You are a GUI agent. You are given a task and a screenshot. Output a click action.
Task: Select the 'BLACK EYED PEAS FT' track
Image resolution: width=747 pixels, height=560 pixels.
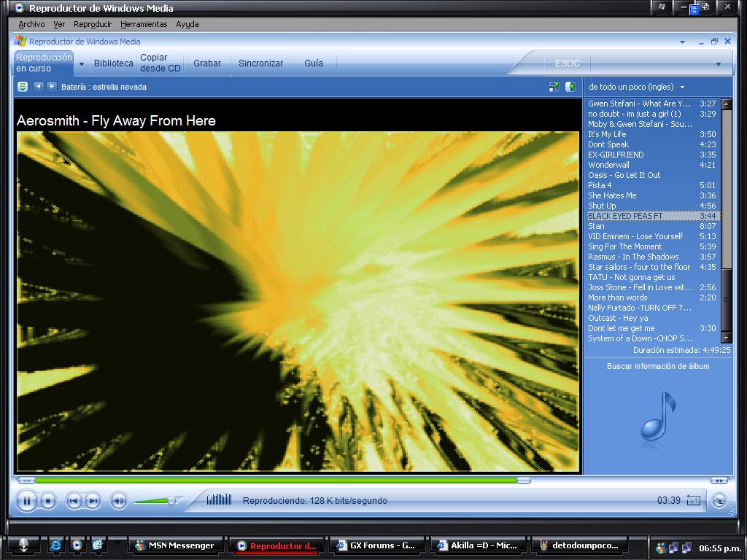tap(652, 216)
